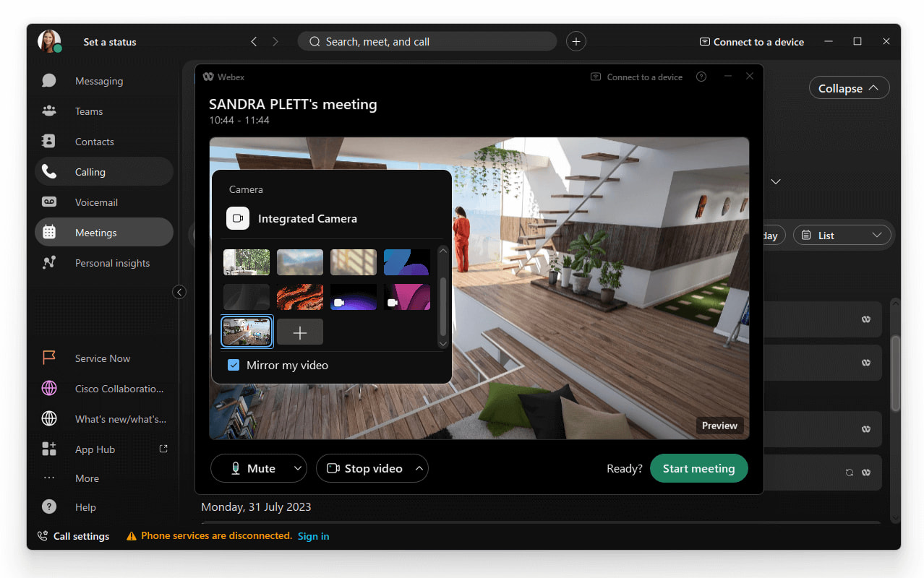The height and width of the screenshot is (578, 924).
Task: Mute the microphone before joining
Action: click(x=252, y=468)
